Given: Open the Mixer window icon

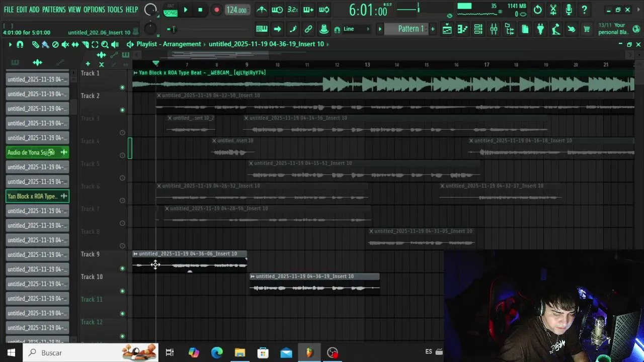Looking at the screenshot, I should (x=494, y=29).
